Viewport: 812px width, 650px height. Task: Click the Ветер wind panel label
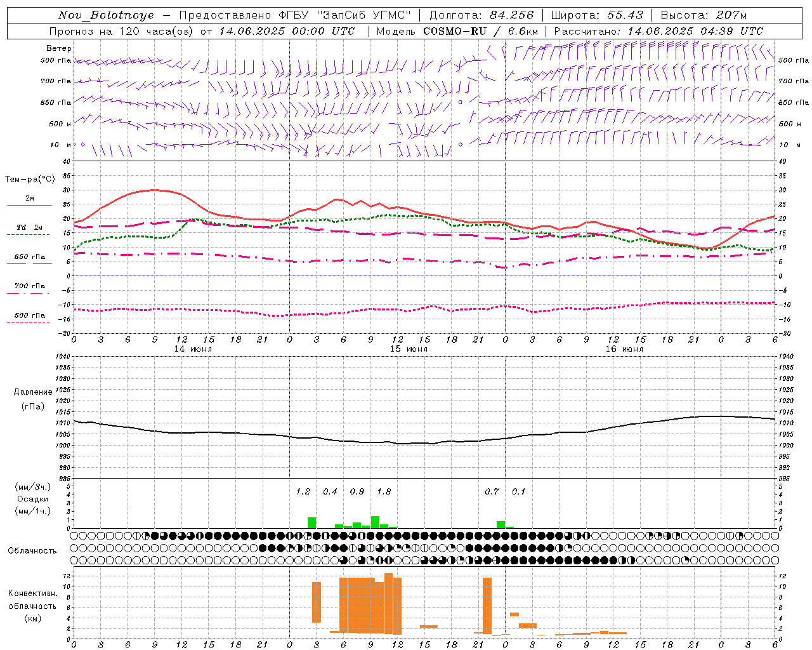tap(59, 48)
